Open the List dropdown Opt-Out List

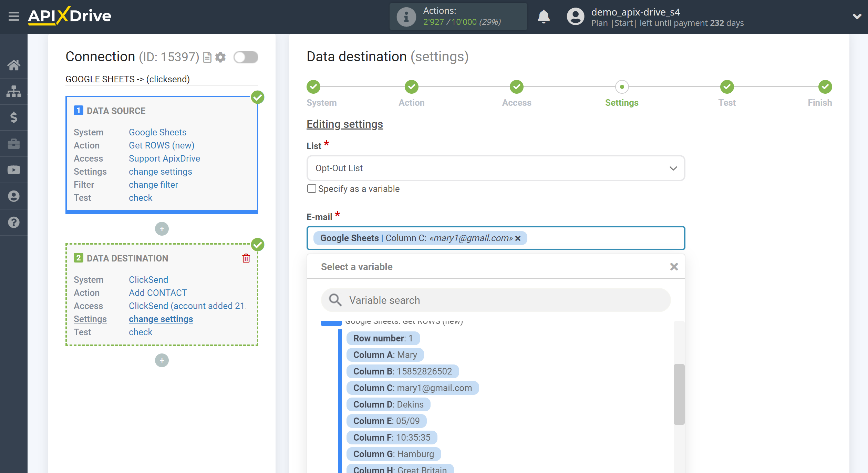(496, 168)
